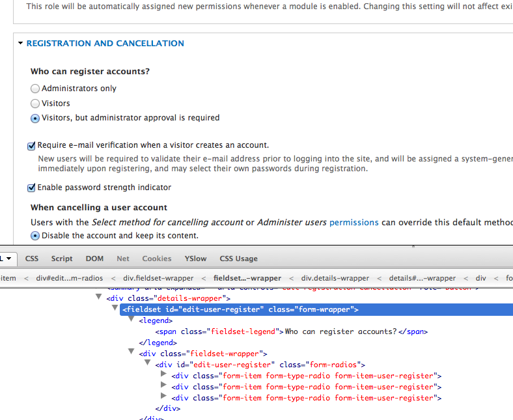Screen dimensions: 513x420
Task: Select the div id edit-user-register form-radios line
Action: [260, 365]
